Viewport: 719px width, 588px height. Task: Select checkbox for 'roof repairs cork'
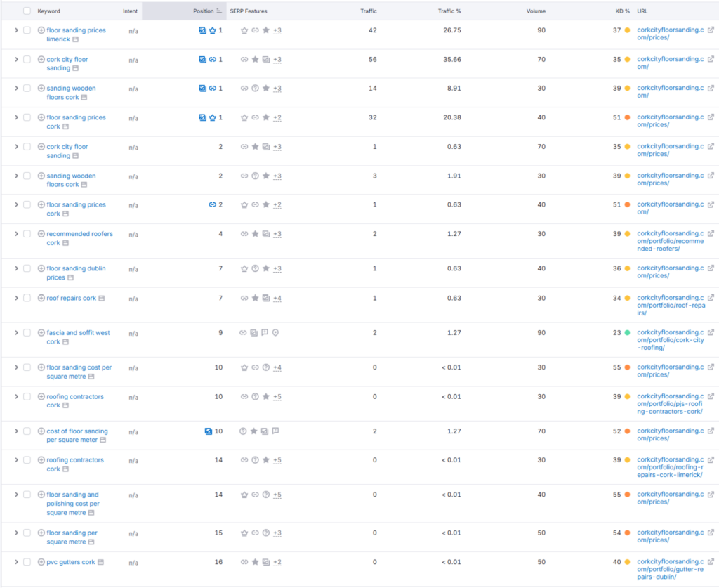[27, 298]
